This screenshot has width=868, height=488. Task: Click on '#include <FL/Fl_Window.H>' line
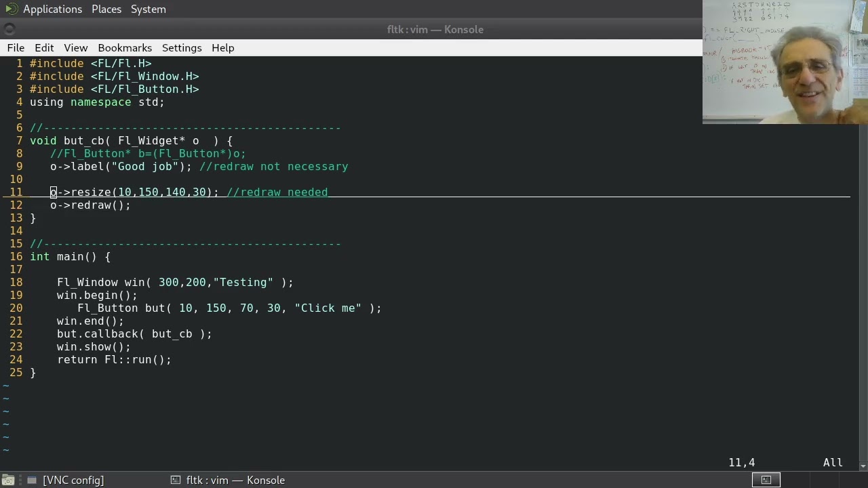click(x=115, y=76)
